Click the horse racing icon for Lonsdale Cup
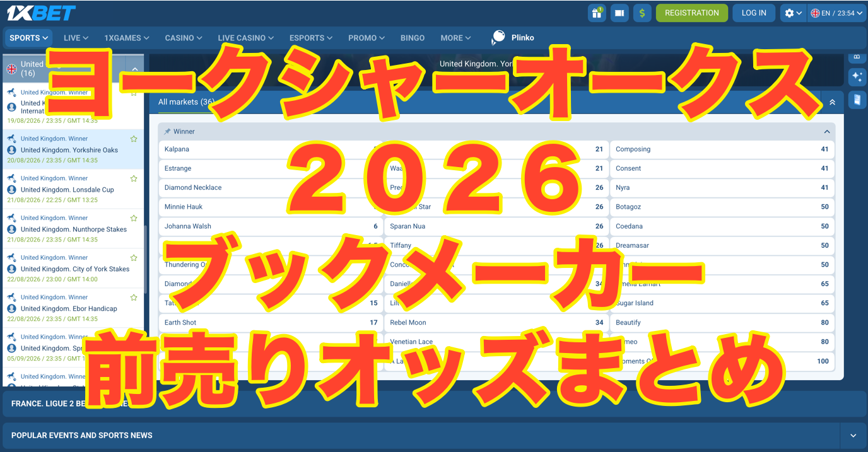 pyautogui.click(x=11, y=178)
